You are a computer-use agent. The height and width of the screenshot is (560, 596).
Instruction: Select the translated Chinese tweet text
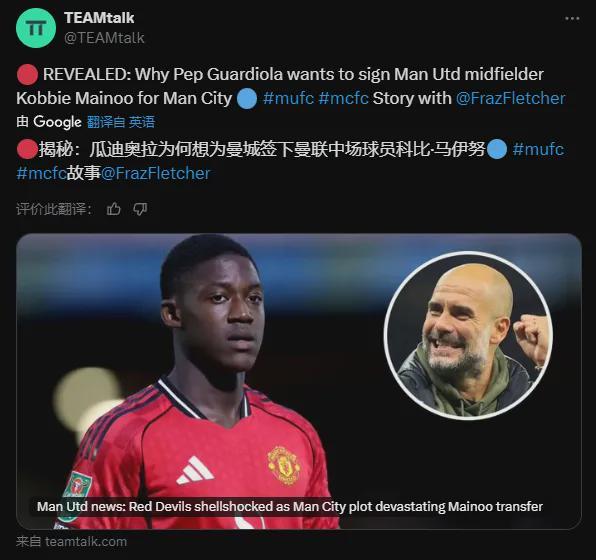pos(291,161)
